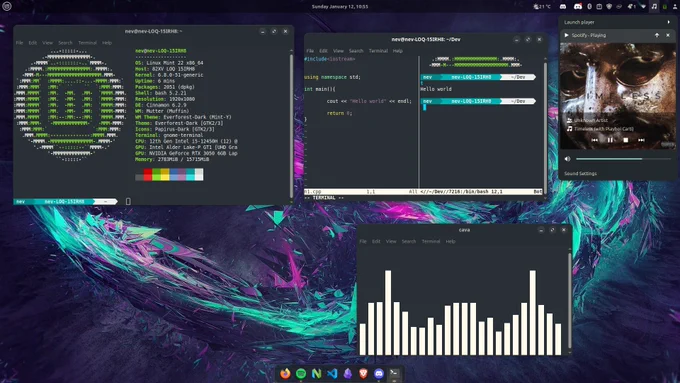The height and width of the screenshot is (383, 680).
Task: Click the music note sound applet icon
Action: coord(654,7)
